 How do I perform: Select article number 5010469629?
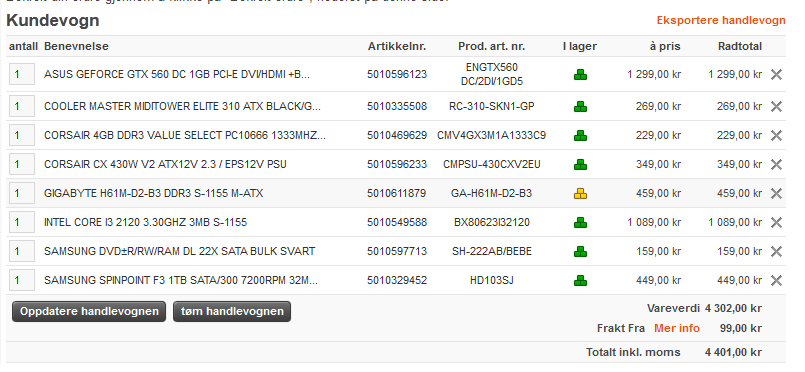(397, 135)
